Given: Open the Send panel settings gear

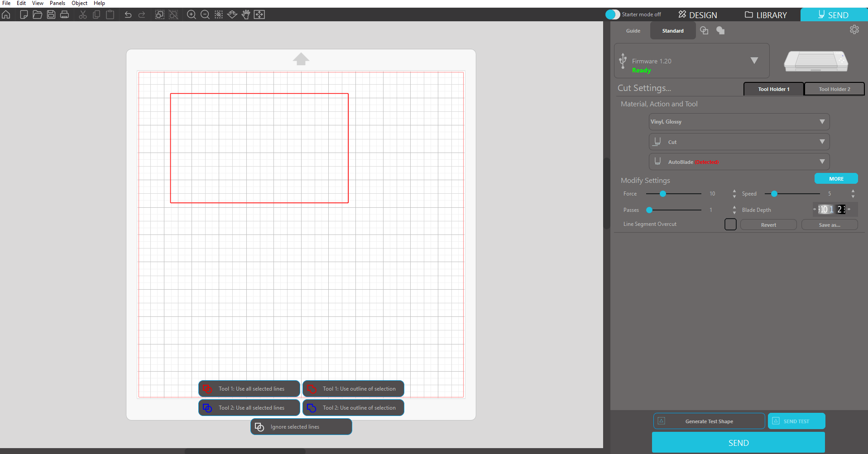Looking at the screenshot, I should click(x=854, y=29).
